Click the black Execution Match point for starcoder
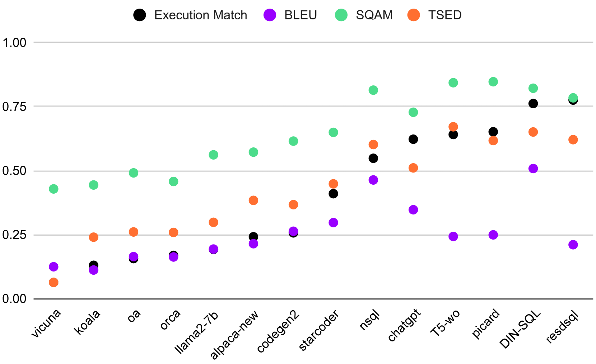 pos(333,194)
